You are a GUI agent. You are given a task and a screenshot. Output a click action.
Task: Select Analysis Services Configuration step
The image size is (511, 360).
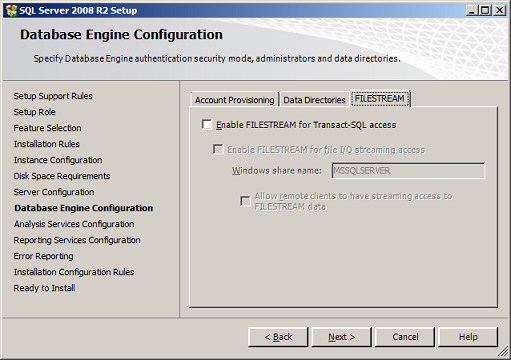tap(74, 224)
